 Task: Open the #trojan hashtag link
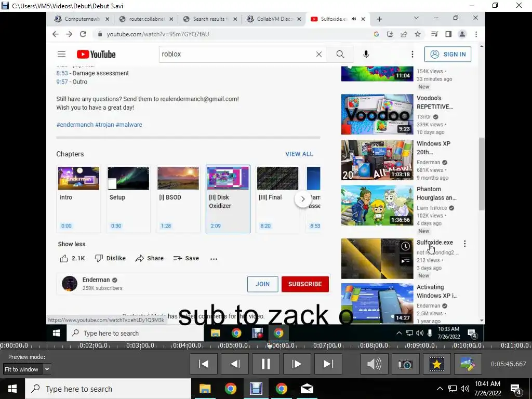point(104,125)
